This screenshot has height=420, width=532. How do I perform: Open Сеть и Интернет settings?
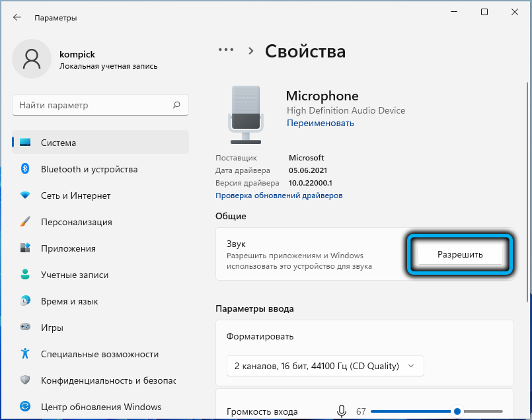(75, 195)
